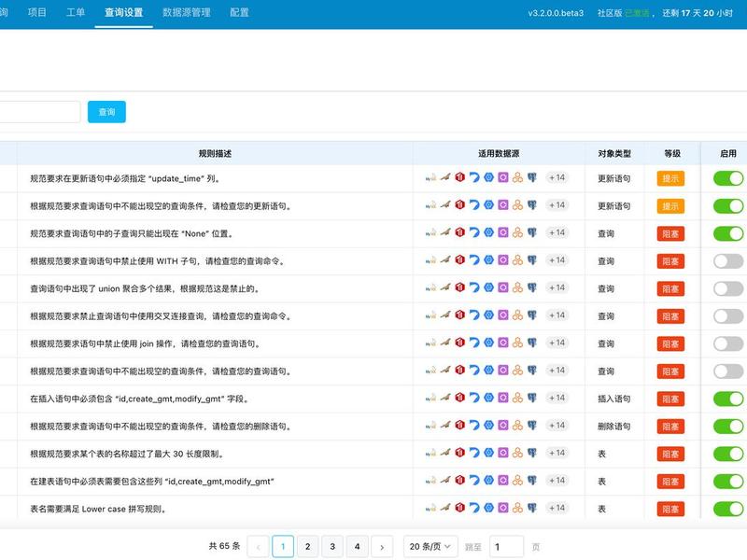
Task: Enable the join 操作 rule toggle
Action: coord(728,343)
